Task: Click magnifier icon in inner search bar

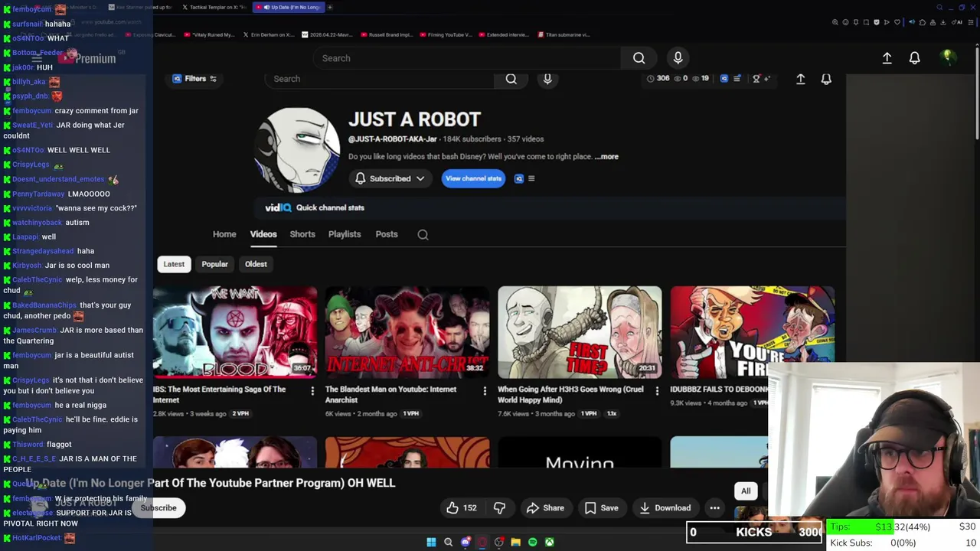Action: pos(511,79)
